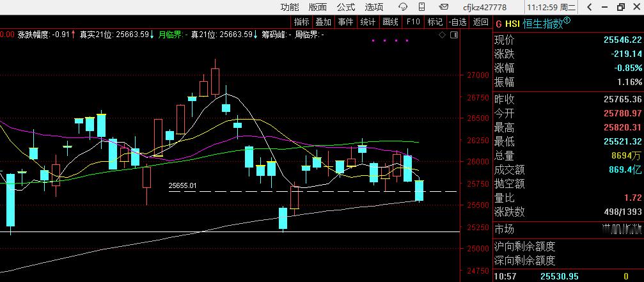Click the 统计 toolbar button

point(368,22)
